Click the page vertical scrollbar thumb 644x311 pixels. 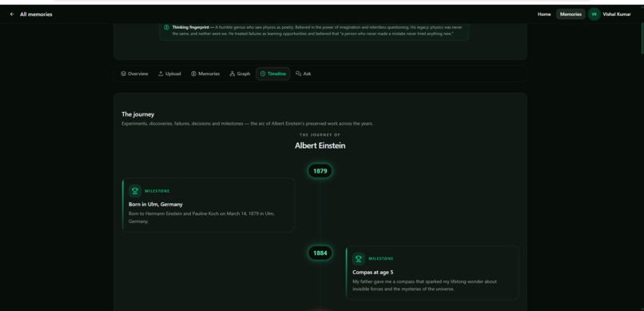642,39
